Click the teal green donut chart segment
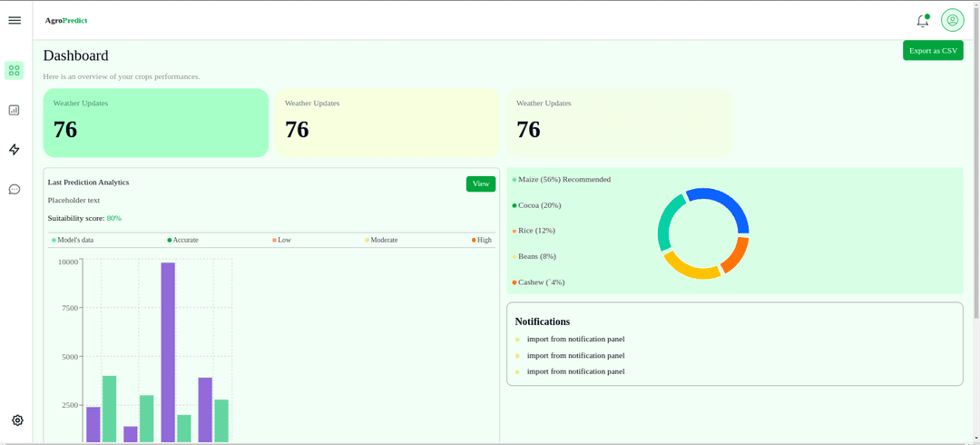980x445 pixels. (666, 222)
